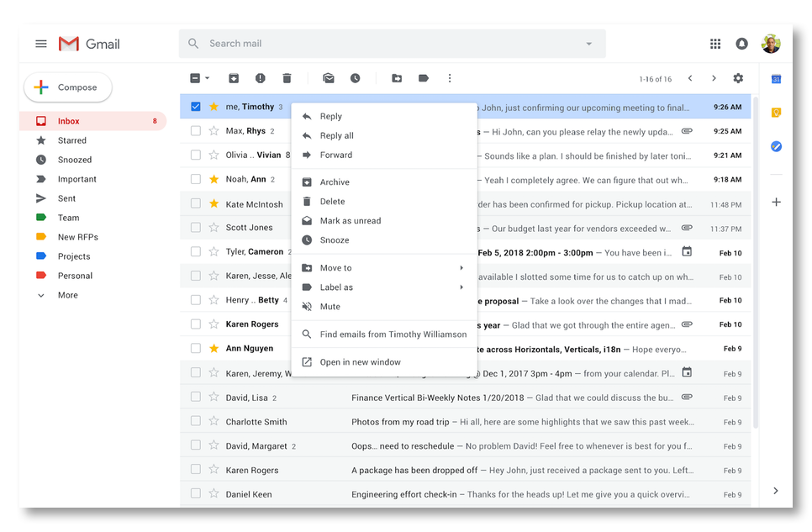Viewport: 812px width, 532px height.
Task: Mark selected conversations as read
Action: (x=329, y=77)
